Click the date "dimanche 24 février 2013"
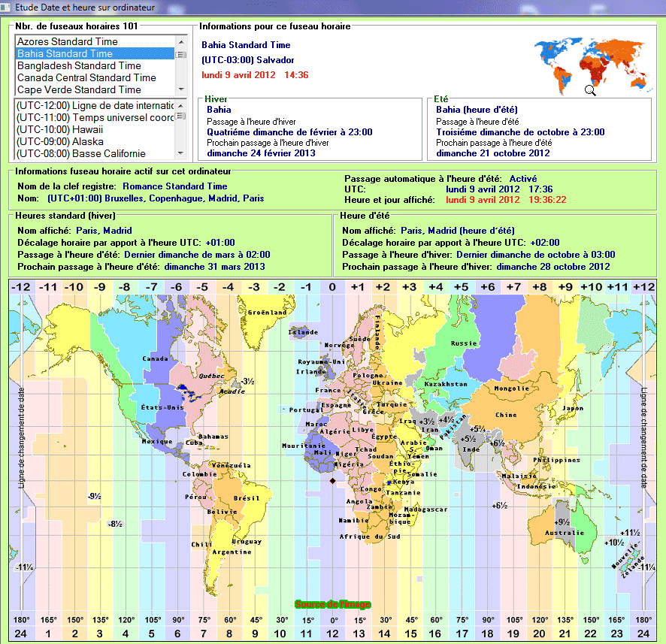 coord(262,153)
